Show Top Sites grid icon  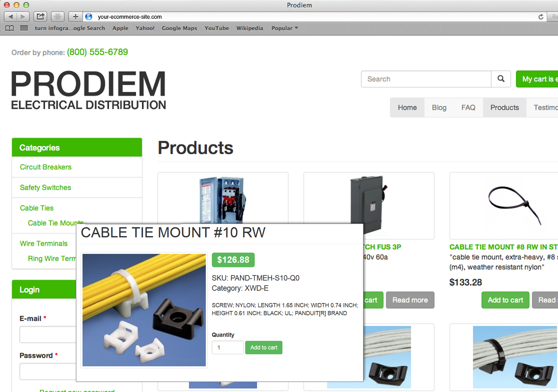point(24,28)
